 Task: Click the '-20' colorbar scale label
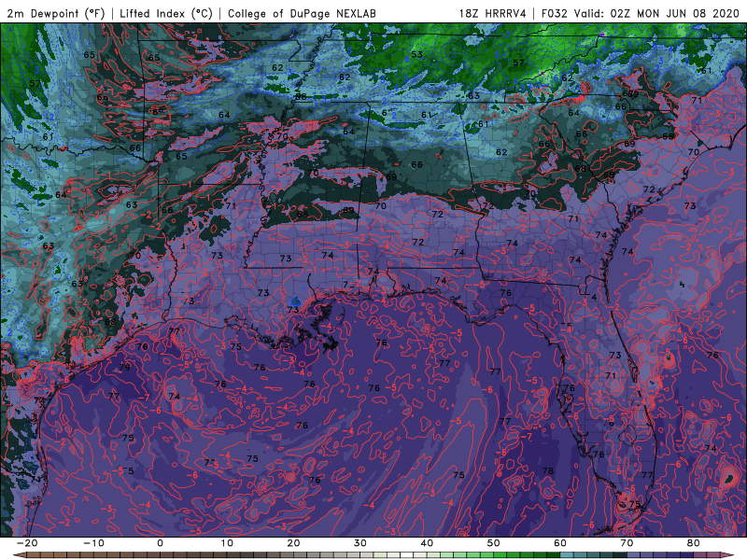click(x=27, y=543)
